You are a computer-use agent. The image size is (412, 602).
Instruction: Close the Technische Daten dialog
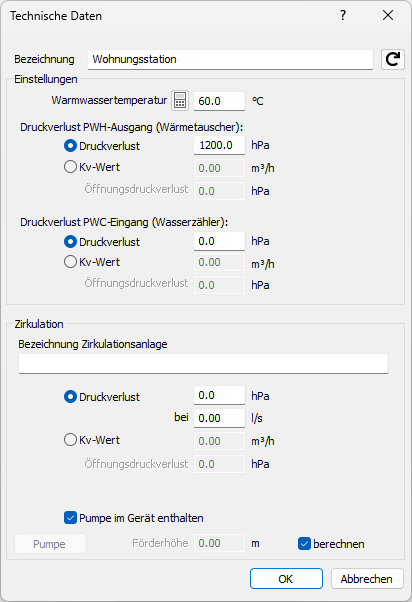[388, 15]
